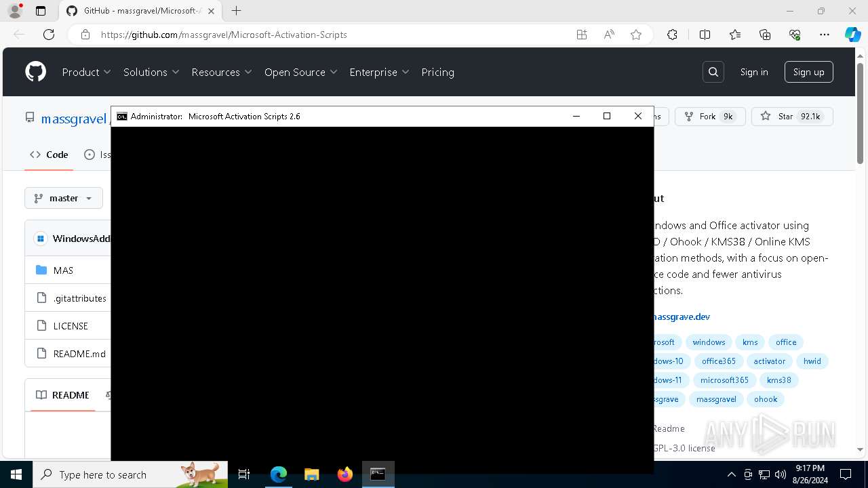Launch Firefox from taskbar
This screenshot has width=868, height=488.
(x=345, y=474)
